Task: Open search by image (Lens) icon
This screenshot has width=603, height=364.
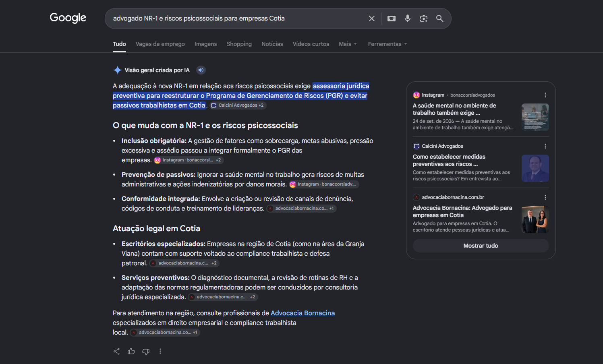Action: 424,19
